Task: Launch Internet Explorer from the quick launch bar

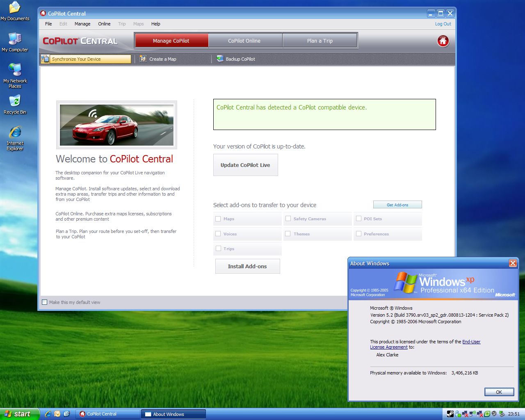Action: point(48,414)
